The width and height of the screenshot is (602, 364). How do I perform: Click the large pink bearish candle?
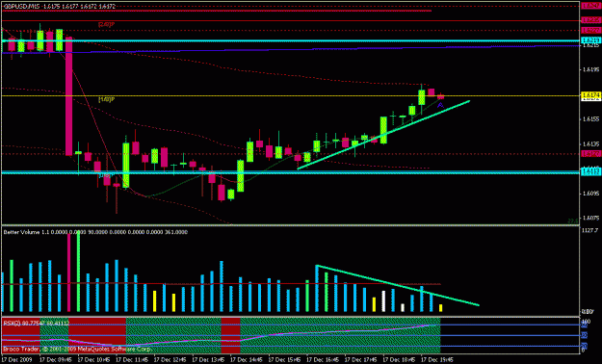point(68,96)
